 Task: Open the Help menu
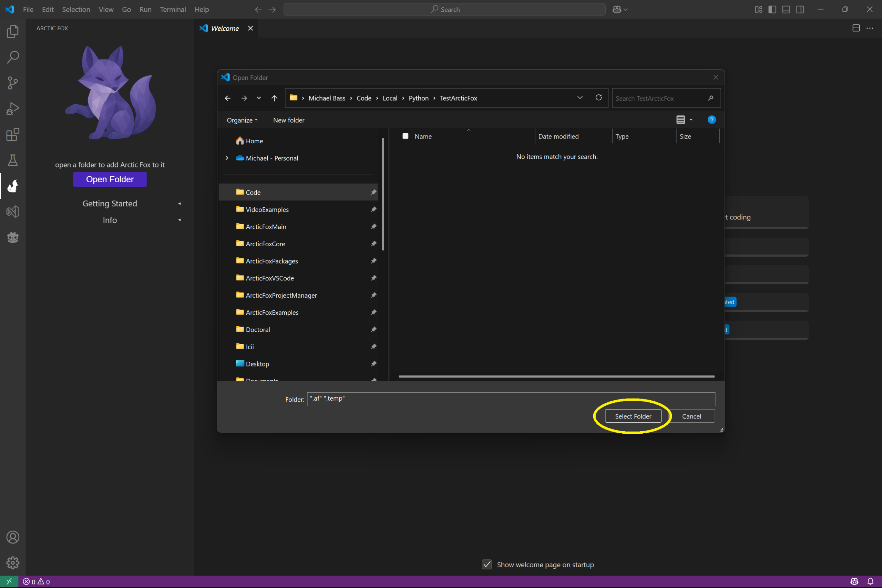tap(201, 9)
